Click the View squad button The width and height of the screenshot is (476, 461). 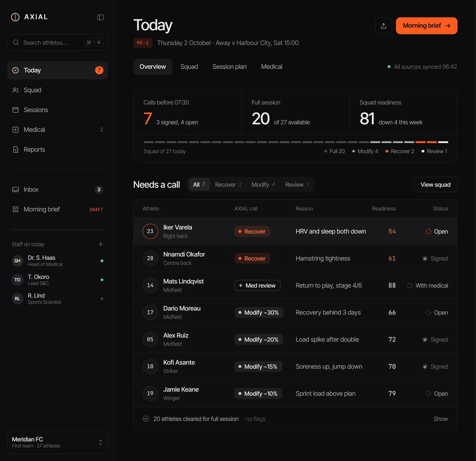tap(436, 185)
